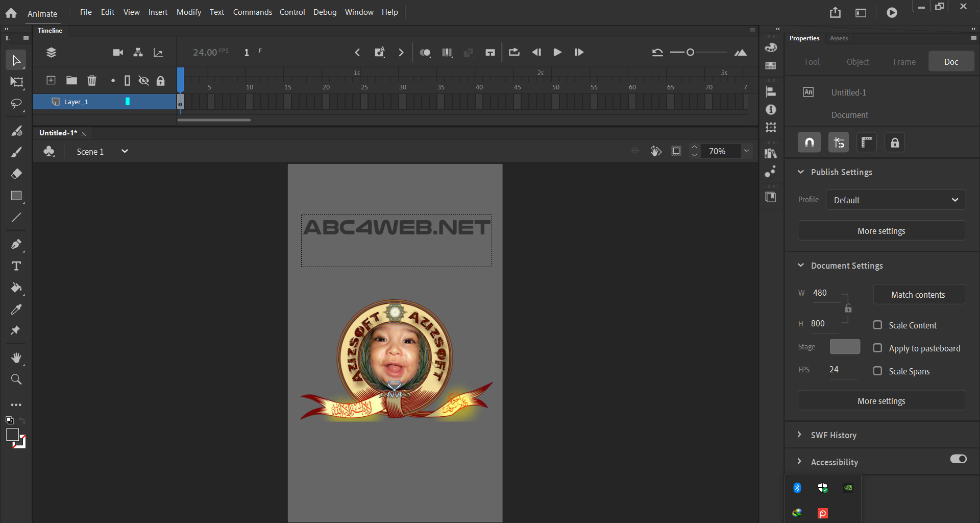The width and height of the screenshot is (980, 523).
Task: Open the Scene 1 dropdown
Action: click(124, 151)
